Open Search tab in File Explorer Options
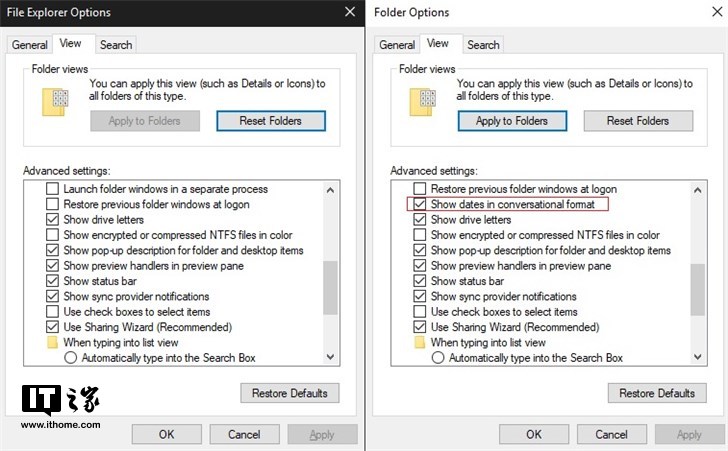 (x=116, y=45)
